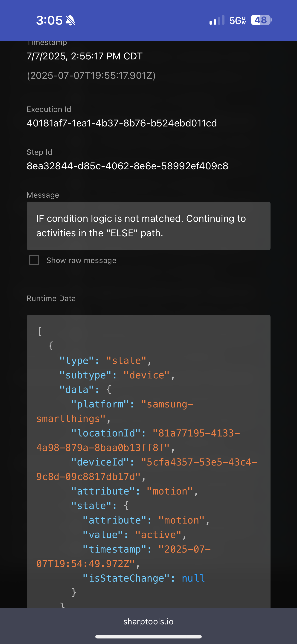Image resolution: width=297 pixels, height=644 pixels.
Task: Select the Step Id value text
Action: (128, 166)
